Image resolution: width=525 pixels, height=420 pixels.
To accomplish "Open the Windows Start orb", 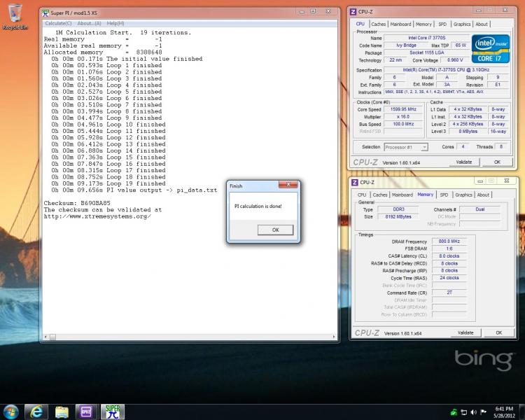I will coord(10,412).
